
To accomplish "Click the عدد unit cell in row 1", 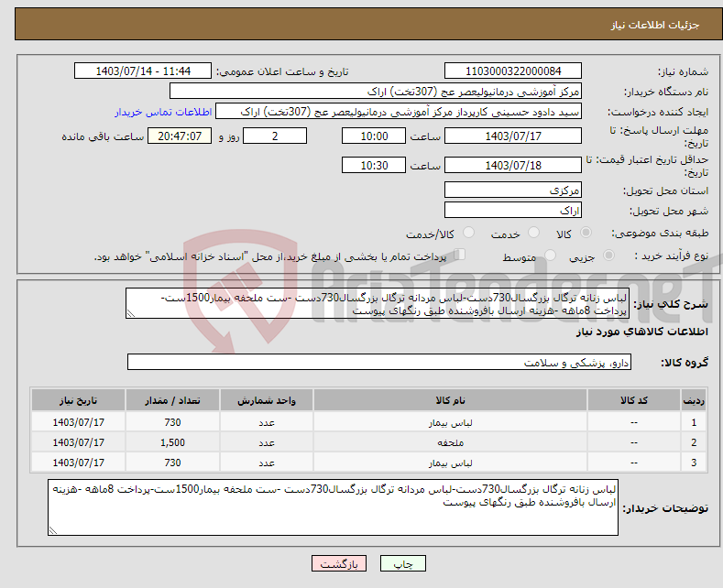I will [x=266, y=422].
